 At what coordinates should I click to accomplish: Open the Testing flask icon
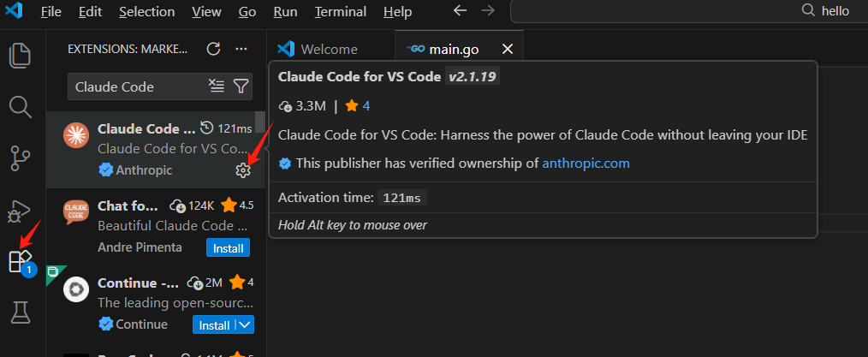click(x=21, y=312)
